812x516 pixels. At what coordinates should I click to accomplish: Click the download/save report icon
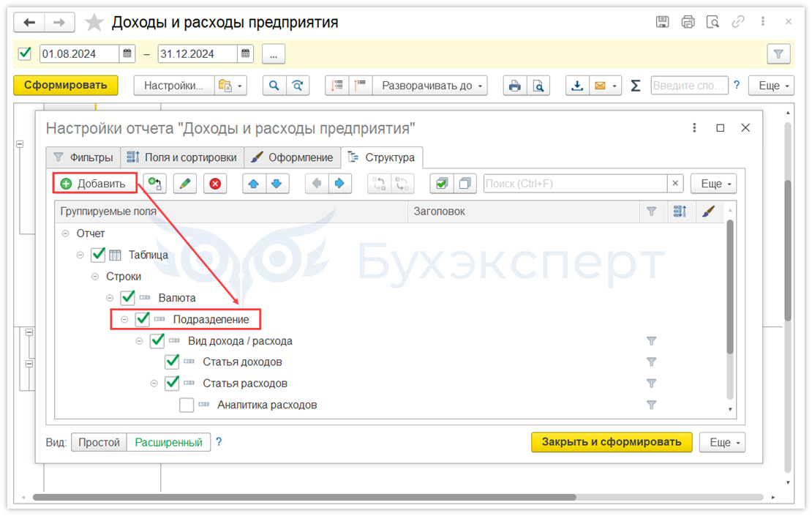577,86
